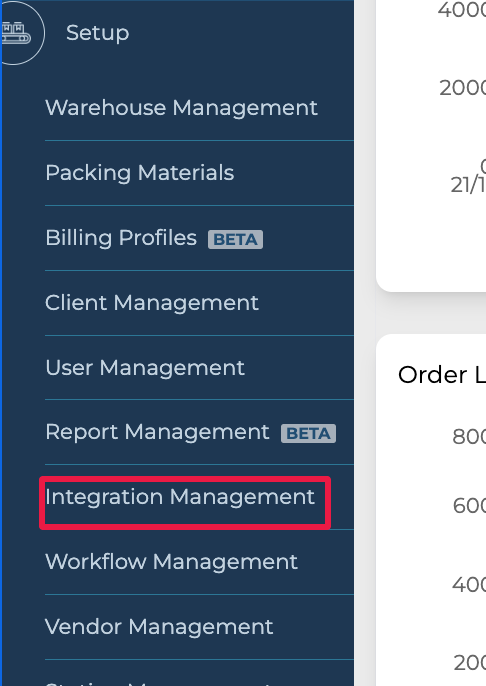Collapse the Setup menu section label
Image resolution: width=486 pixels, height=686 pixels.
[98, 33]
